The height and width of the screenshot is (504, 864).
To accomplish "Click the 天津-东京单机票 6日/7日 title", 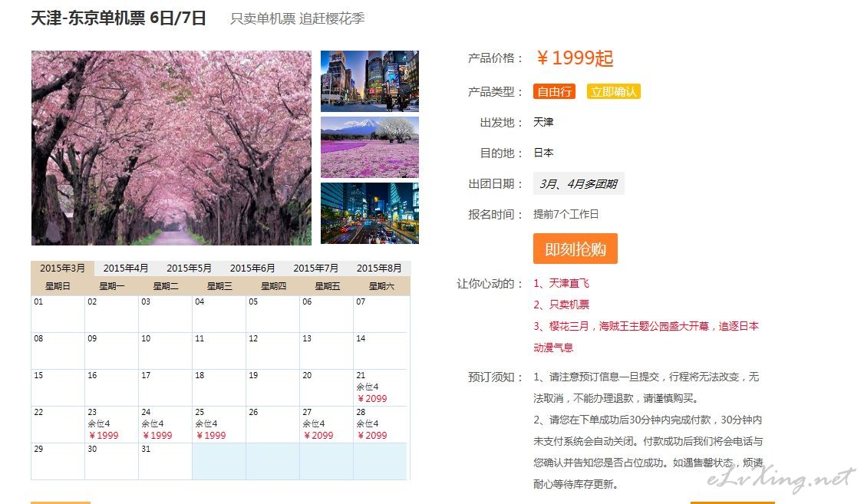I will [118, 18].
